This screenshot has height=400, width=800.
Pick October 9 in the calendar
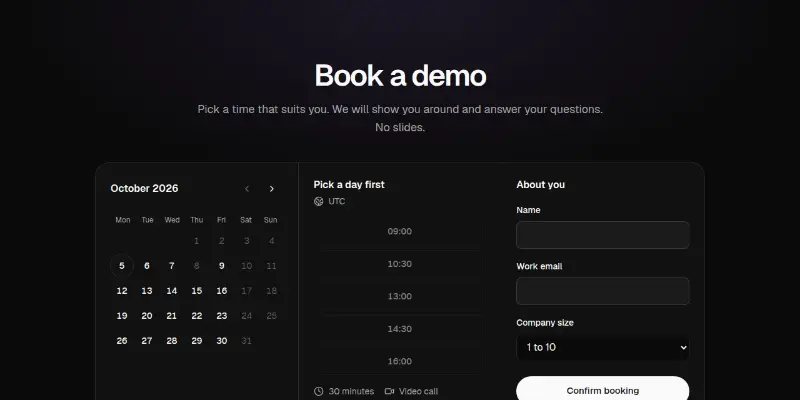(221, 266)
